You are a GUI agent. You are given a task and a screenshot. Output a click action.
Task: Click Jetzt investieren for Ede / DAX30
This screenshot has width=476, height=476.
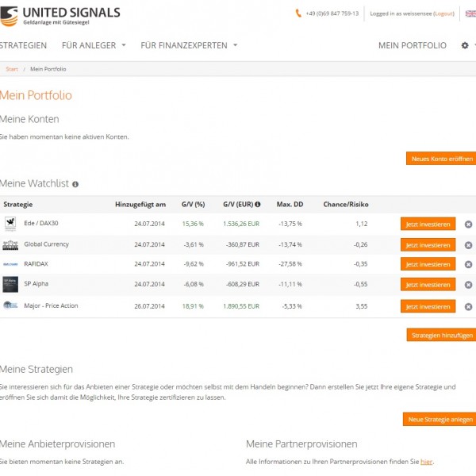(428, 225)
